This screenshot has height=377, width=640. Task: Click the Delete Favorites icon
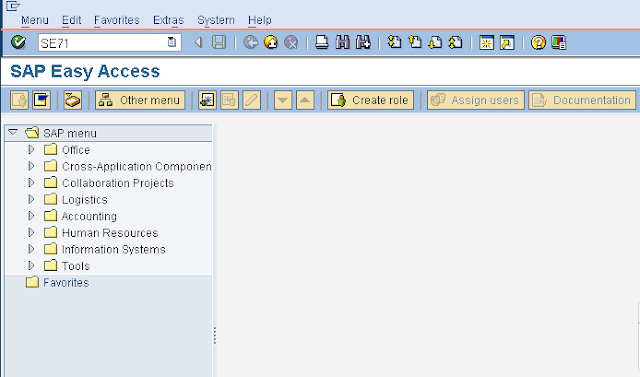[229, 100]
